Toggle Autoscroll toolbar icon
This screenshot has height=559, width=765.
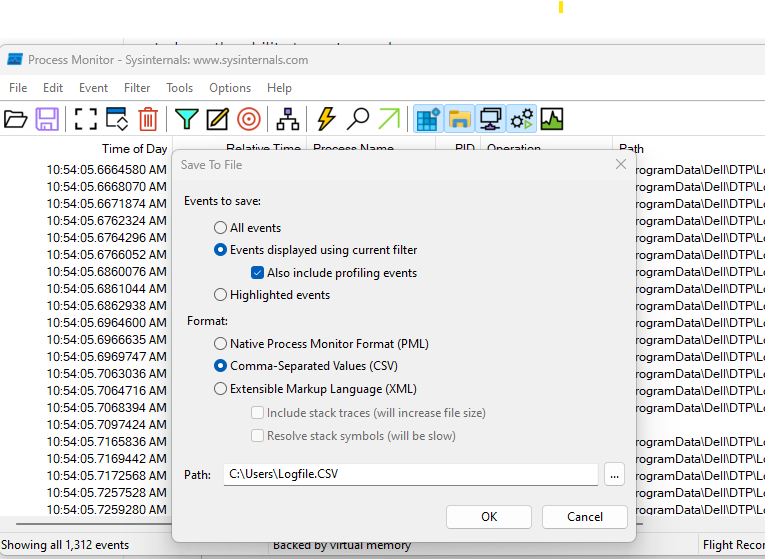(117, 119)
